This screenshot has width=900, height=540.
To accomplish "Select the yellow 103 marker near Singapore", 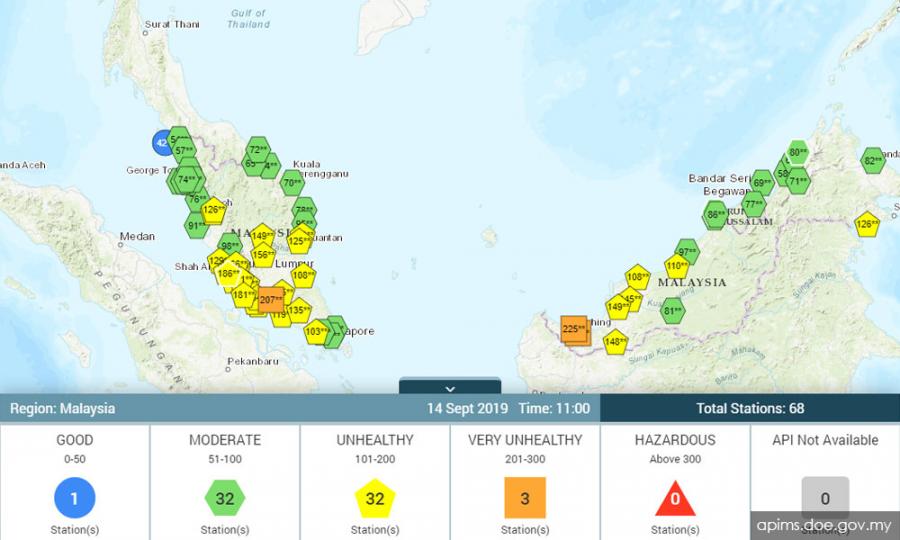I will 316,331.
